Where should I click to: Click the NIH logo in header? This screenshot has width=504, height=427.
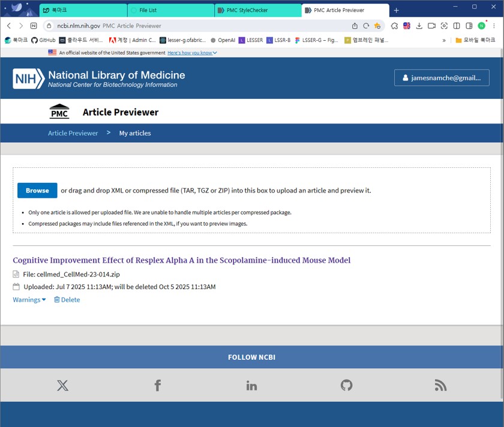coord(29,78)
